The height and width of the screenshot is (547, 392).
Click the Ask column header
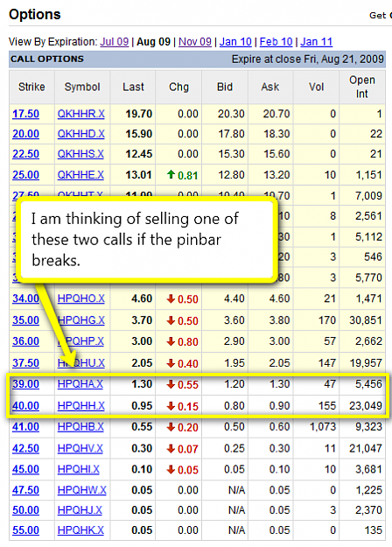pos(270,87)
